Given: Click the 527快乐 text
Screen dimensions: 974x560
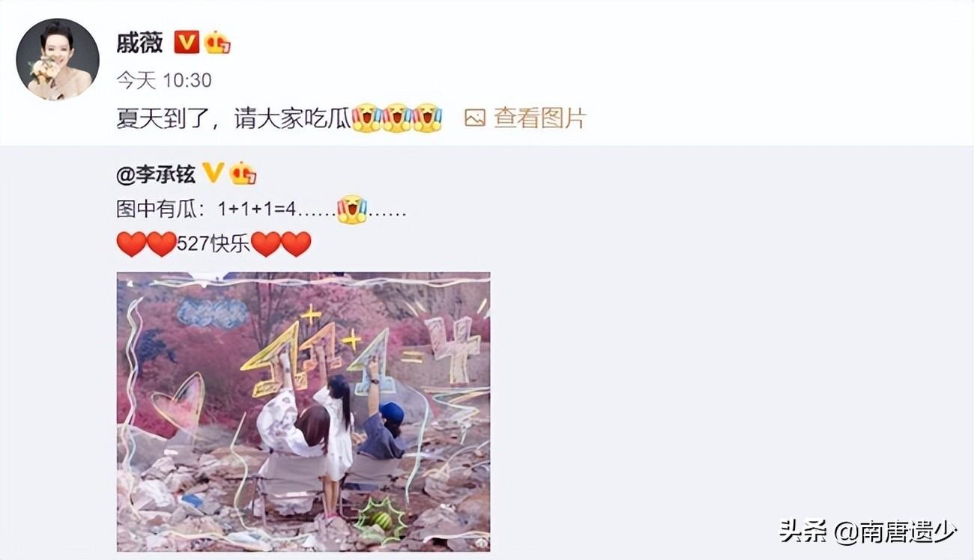Looking at the screenshot, I should pyautogui.click(x=214, y=244).
